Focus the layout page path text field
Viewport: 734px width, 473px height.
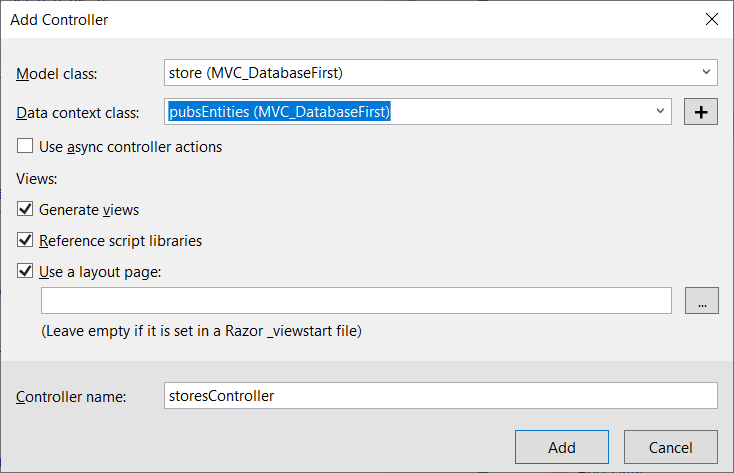356,301
